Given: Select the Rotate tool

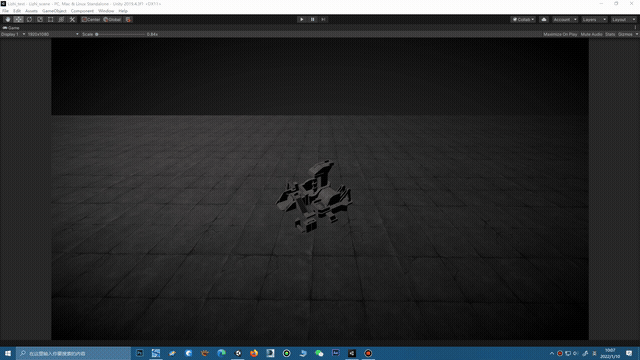Looking at the screenshot, I should (29, 20).
